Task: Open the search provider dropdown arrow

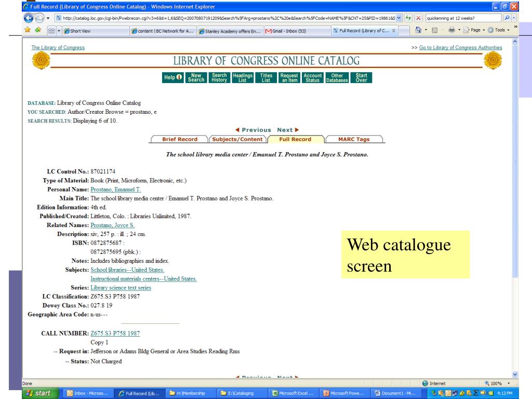Action: [x=514, y=18]
